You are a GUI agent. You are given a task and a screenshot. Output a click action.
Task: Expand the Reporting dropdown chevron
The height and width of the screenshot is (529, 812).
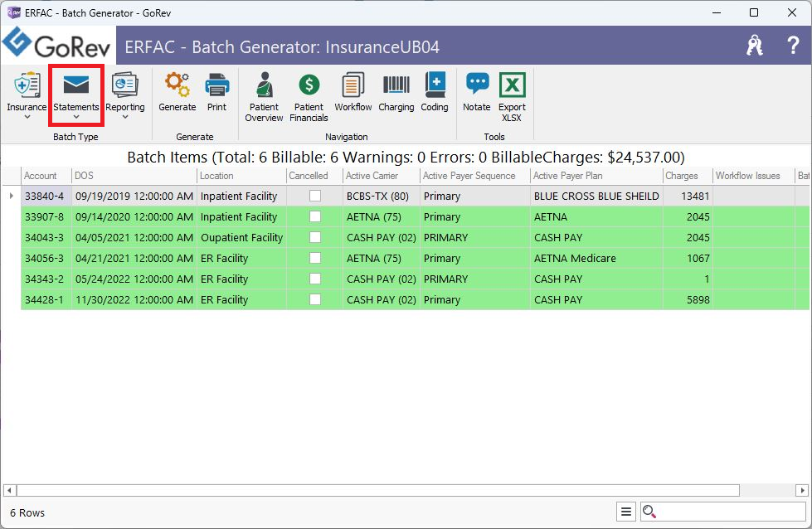point(124,117)
